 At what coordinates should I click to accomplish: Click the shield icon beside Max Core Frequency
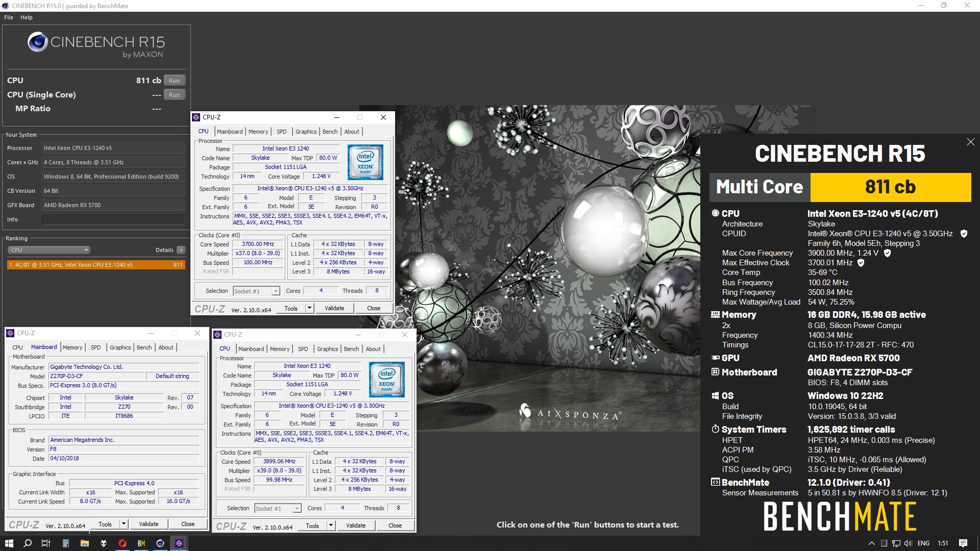pyautogui.click(x=887, y=253)
